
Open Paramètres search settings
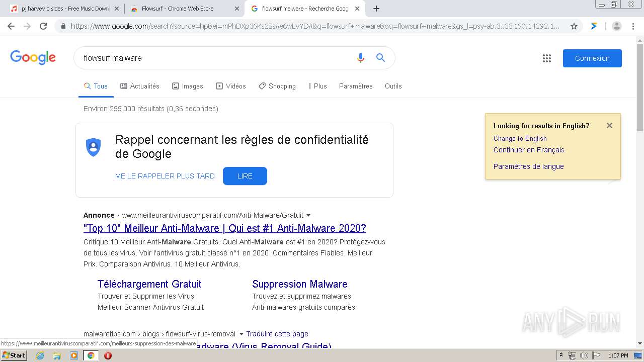(356, 86)
